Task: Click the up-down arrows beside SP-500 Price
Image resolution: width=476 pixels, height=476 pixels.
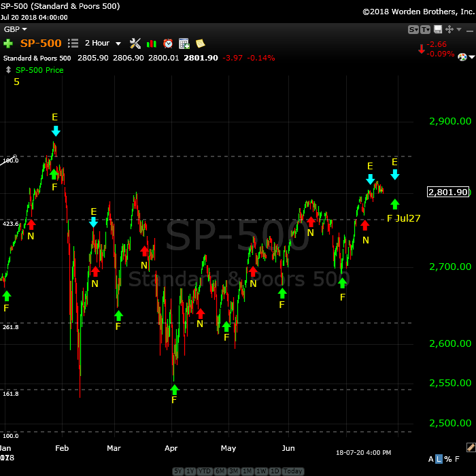Action: (x=8, y=70)
